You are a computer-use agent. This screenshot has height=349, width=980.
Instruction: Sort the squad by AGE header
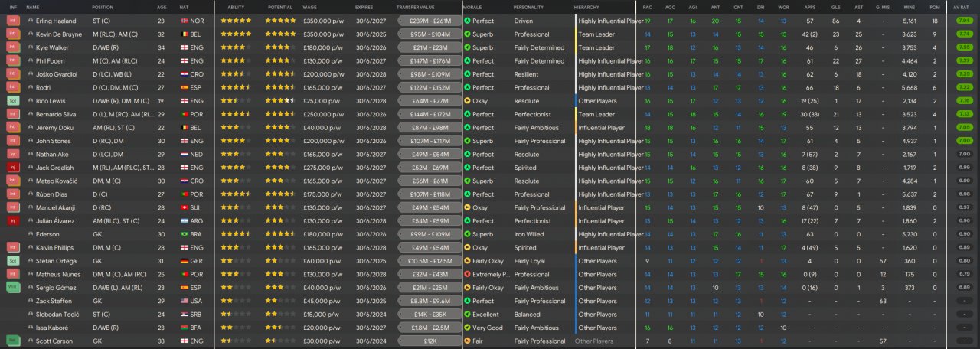(x=162, y=7)
